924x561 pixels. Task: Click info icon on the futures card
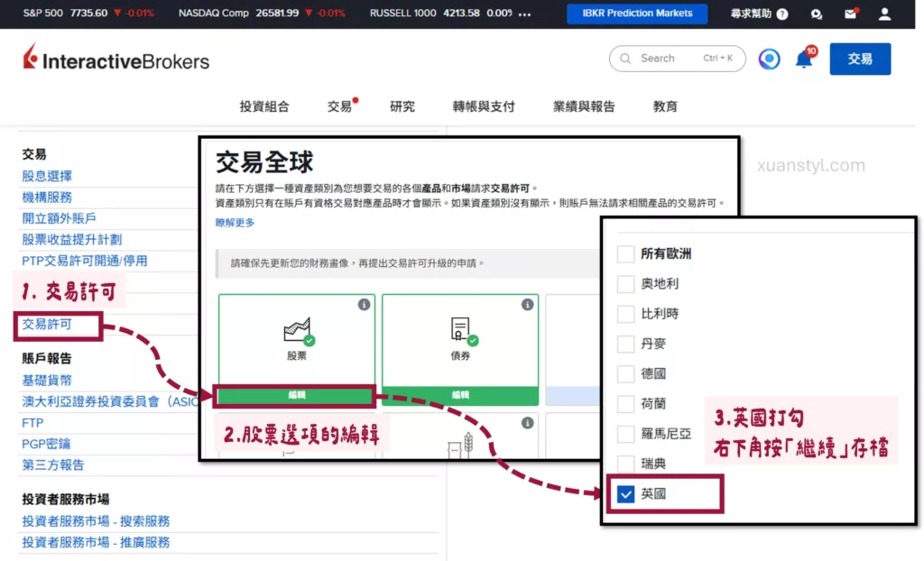[527, 423]
